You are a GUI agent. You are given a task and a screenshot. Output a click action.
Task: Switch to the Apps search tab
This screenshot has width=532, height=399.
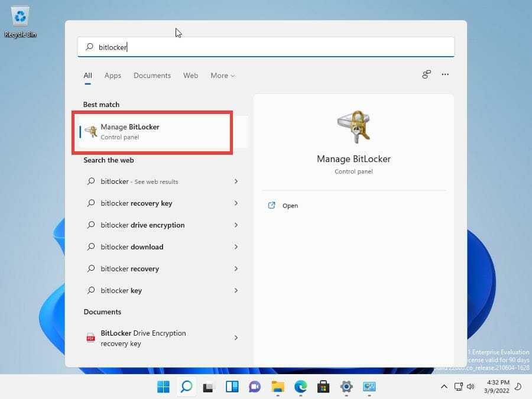point(112,75)
